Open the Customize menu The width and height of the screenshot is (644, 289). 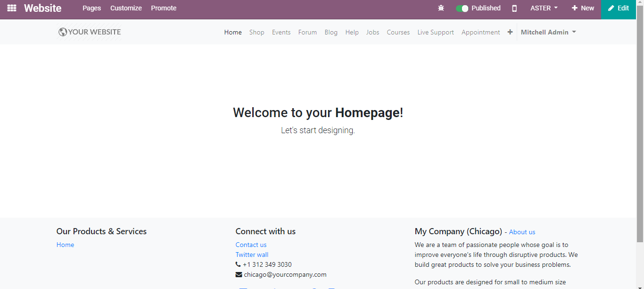tap(126, 8)
